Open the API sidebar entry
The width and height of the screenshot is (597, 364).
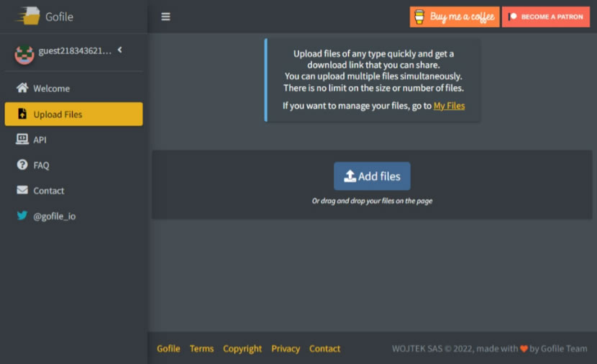[x=74, y=140]
